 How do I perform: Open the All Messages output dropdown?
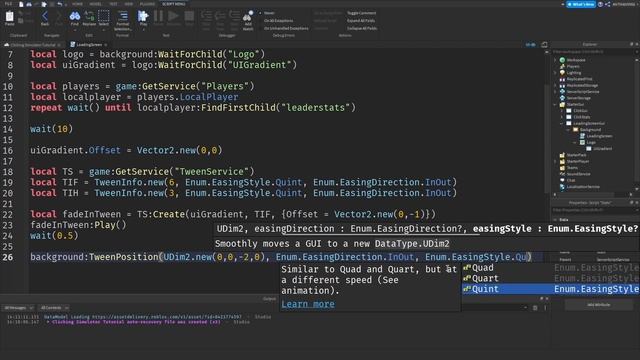pos(18,307)
